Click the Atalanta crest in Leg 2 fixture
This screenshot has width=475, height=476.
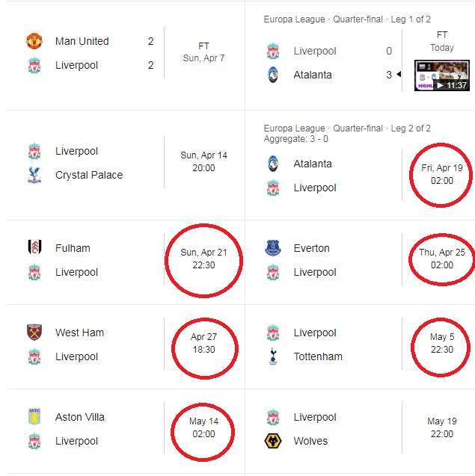pos(273,164)
